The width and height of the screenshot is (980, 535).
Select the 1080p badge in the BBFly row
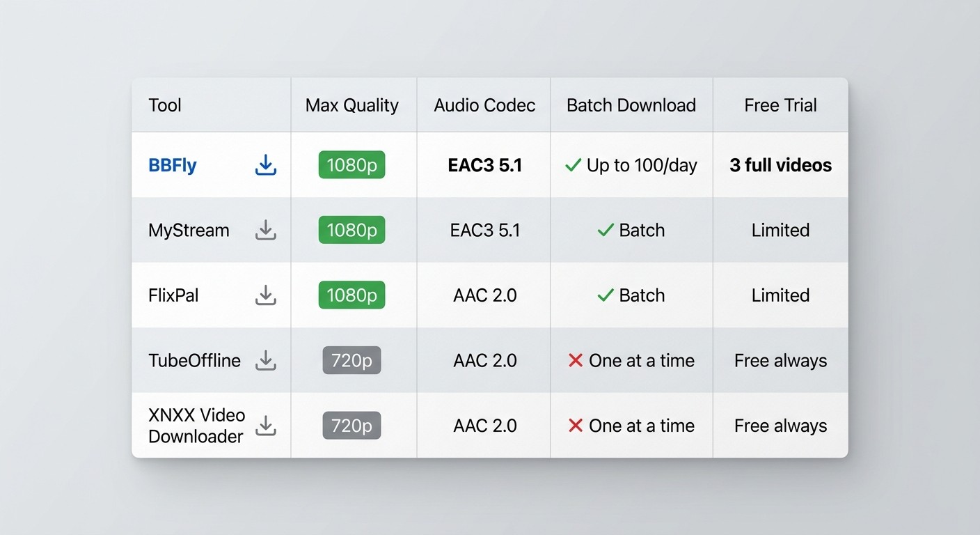pos(351,165)
